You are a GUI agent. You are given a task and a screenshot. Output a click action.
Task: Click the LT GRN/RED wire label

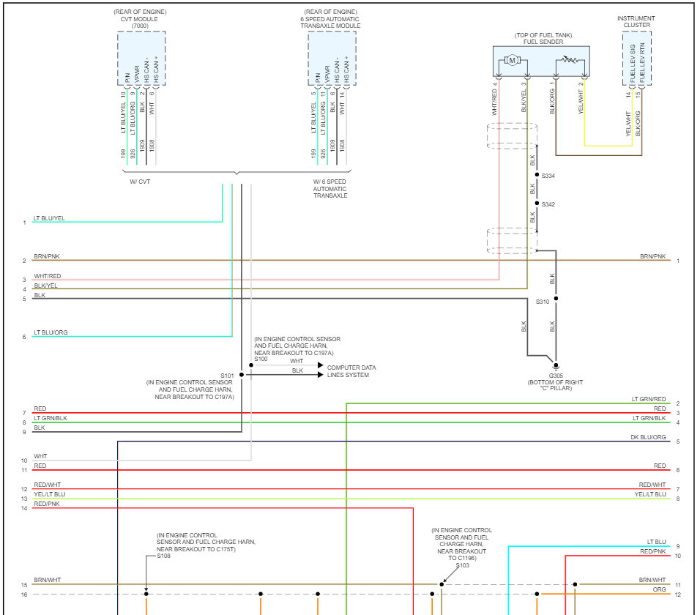click(x=649, y=399)
